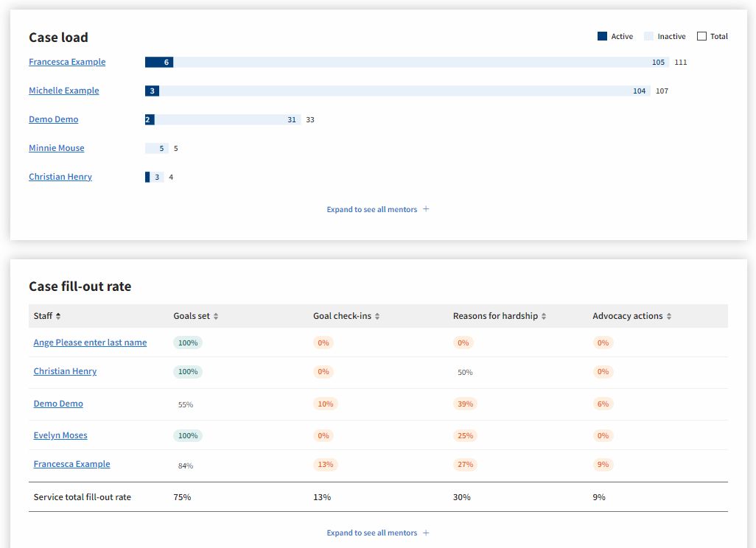Screen dimensions: 756x548
Task: Open Francesca Example in Case load chart
Action: pos(67,62)
